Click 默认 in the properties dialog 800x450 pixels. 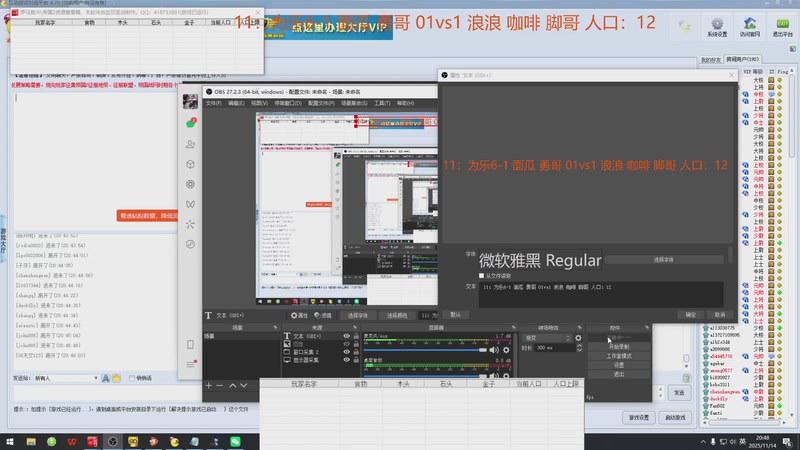coord(456,315)
